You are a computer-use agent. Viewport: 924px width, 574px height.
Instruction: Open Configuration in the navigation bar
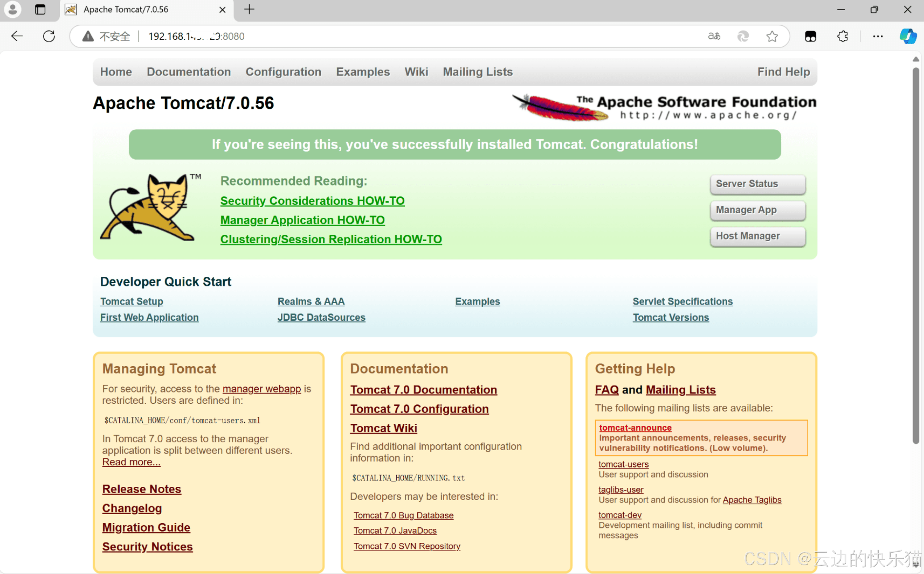(x=283, y=72)
